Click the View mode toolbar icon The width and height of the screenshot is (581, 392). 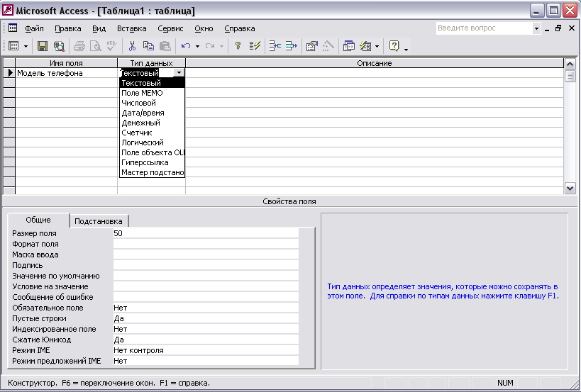pos(13,46)
